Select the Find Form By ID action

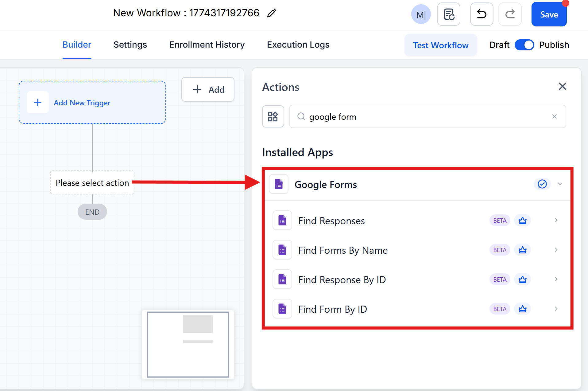pos(417,309)
